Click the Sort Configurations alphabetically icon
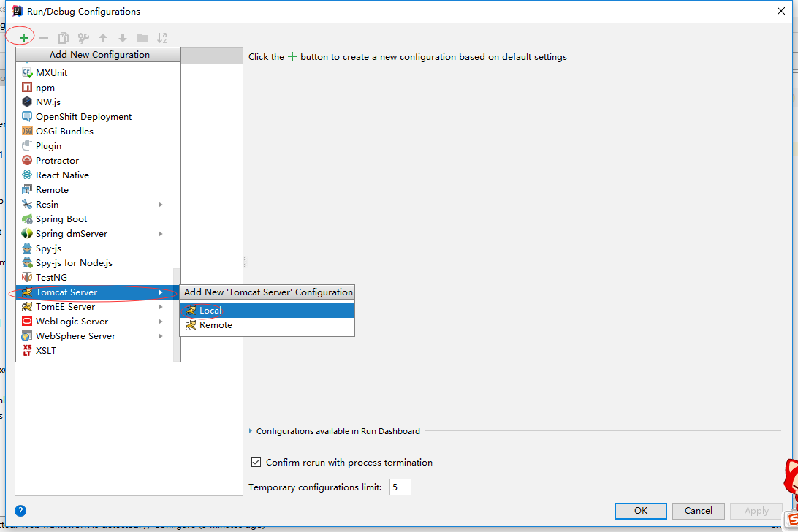 click(x=162, y=38)
